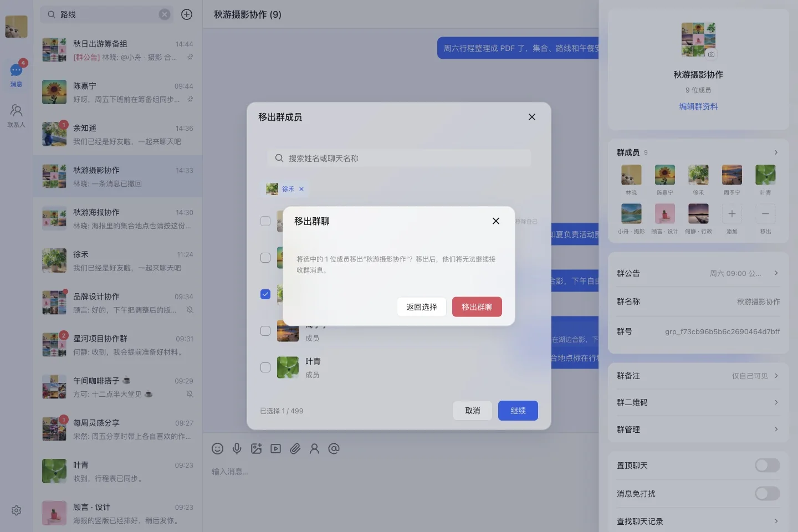798x532 pixels.
Task: Start a voice message with microphone icon
Action: (237, 449)
